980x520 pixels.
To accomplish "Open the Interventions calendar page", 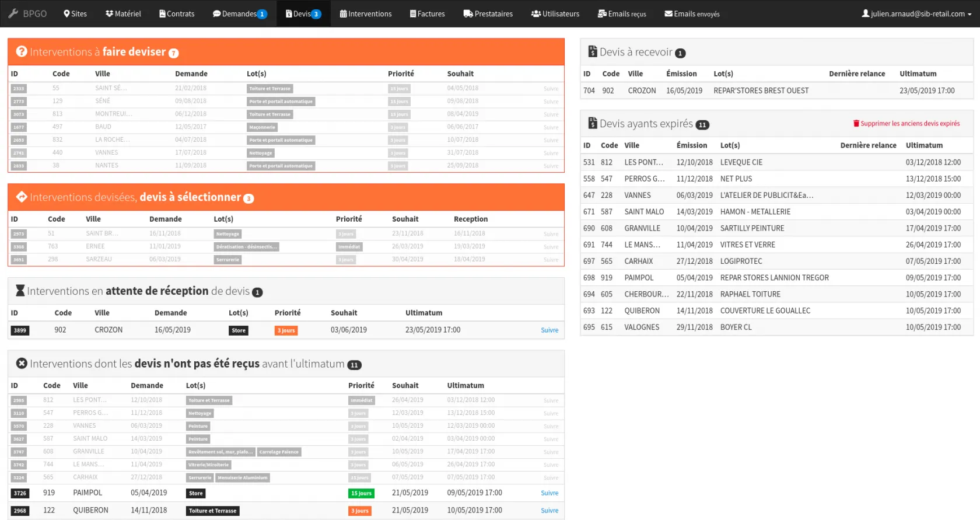I will [x=366, y=14].
